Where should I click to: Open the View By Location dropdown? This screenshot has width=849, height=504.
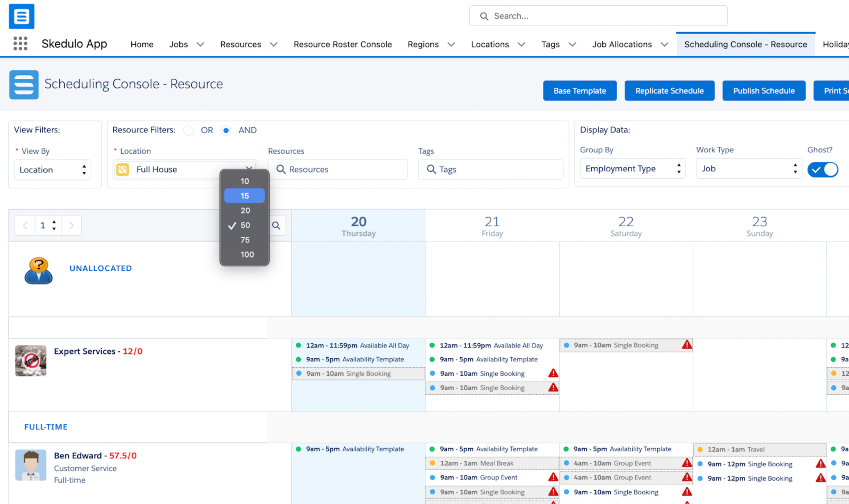[53, 170]
